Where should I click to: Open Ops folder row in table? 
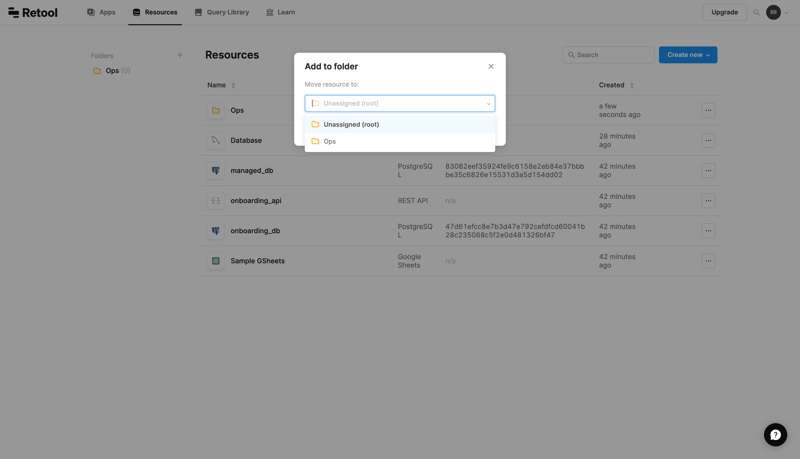pos(237,110)
